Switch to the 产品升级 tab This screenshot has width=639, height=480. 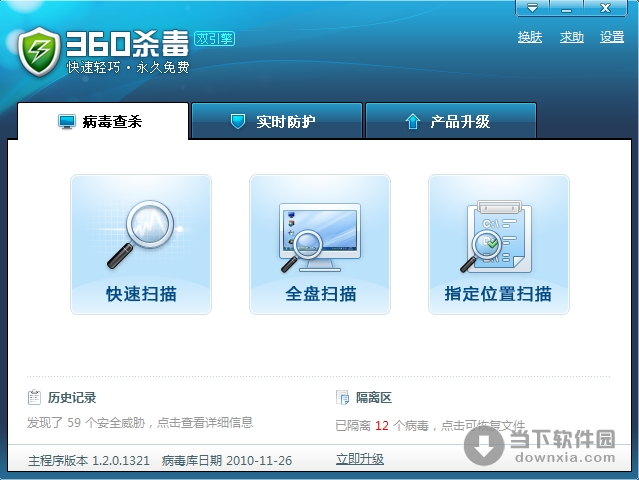tap(451, 121)
